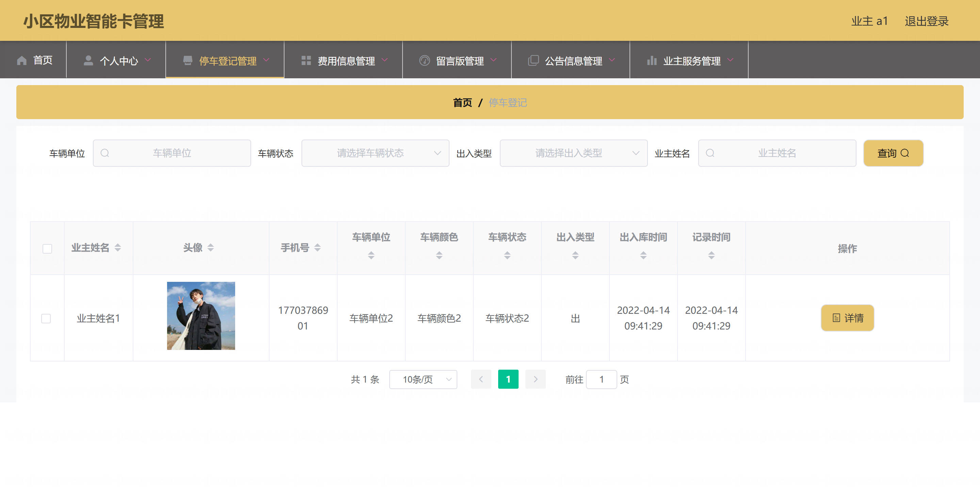Click the 共 1 条 total count text
980x499 pixels.
(365, 380)
